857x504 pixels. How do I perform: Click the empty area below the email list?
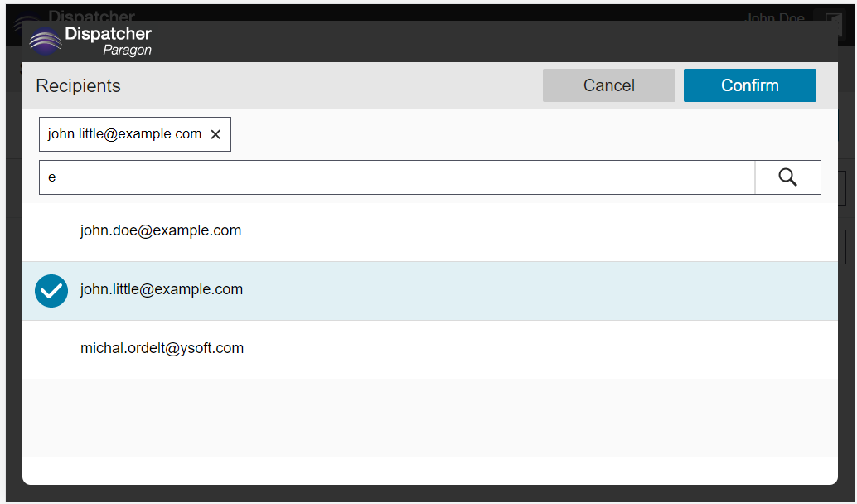coord(429,418)
